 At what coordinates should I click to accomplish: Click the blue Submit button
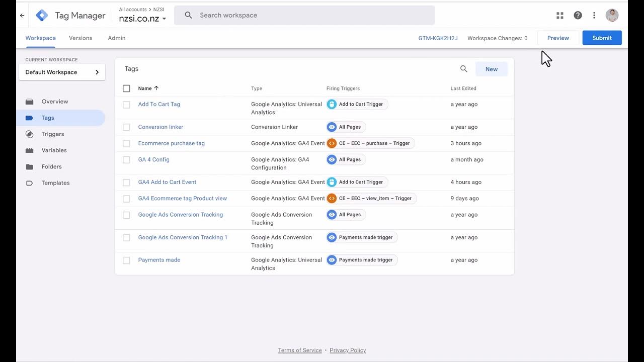602,38
